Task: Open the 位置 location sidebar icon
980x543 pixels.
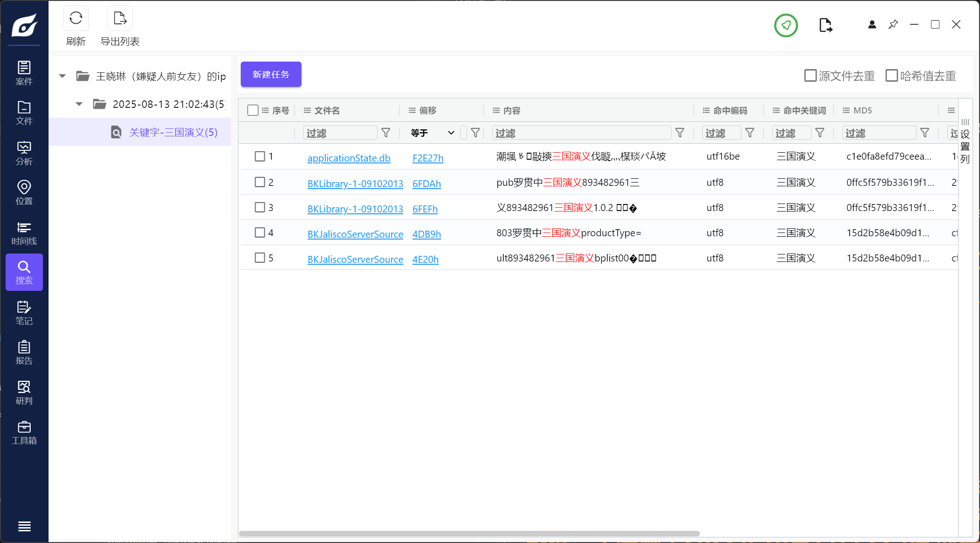Action: pyautogui.click(x=24, y=192)
